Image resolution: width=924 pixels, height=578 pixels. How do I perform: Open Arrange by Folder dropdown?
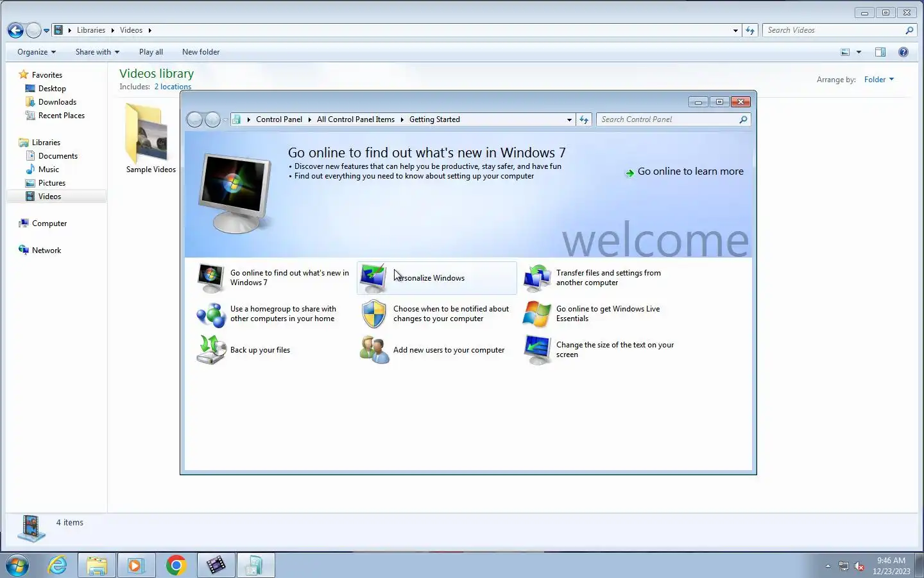coord(878,80)
